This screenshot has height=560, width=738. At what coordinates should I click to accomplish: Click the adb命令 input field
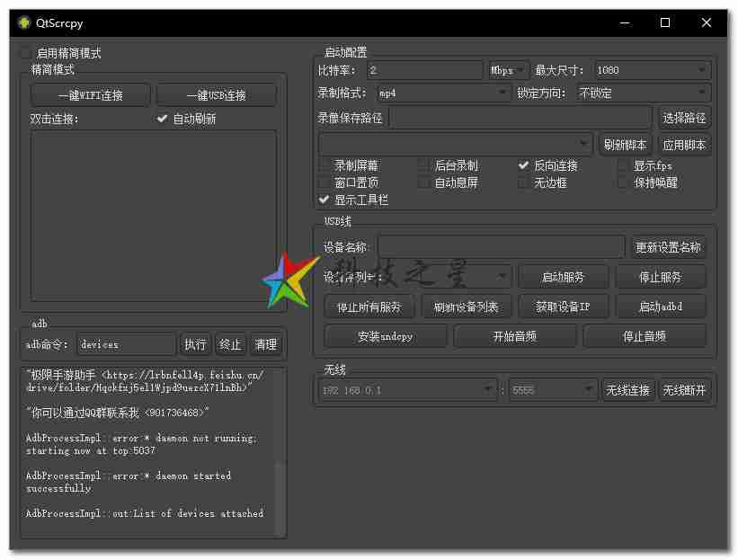point(126,343)
